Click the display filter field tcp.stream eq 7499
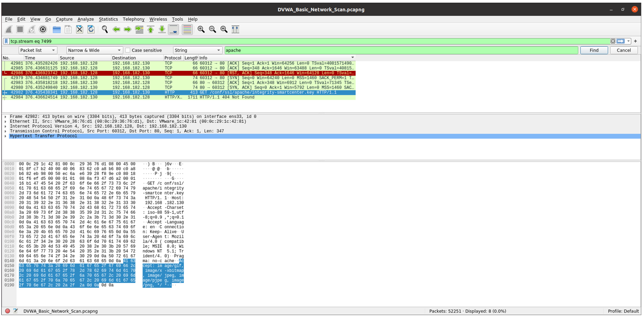The width and height of the screenshot is (644, 320). pyautogui.click(x=310, y=41)
